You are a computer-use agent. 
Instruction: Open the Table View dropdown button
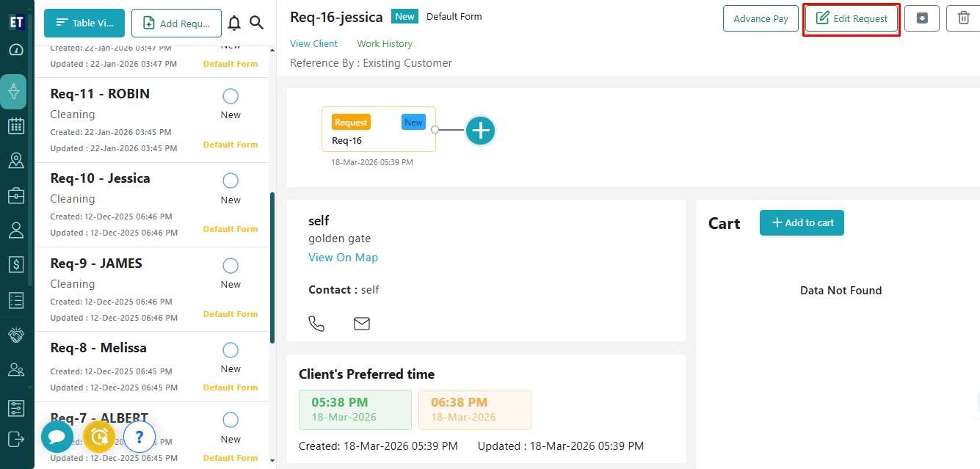coord(84,23)
